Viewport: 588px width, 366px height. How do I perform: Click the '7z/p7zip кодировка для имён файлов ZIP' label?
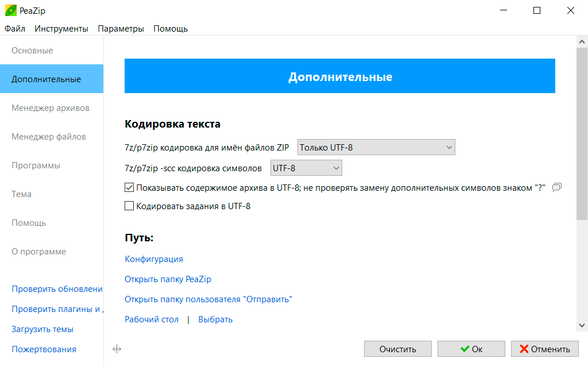[207, 148]
